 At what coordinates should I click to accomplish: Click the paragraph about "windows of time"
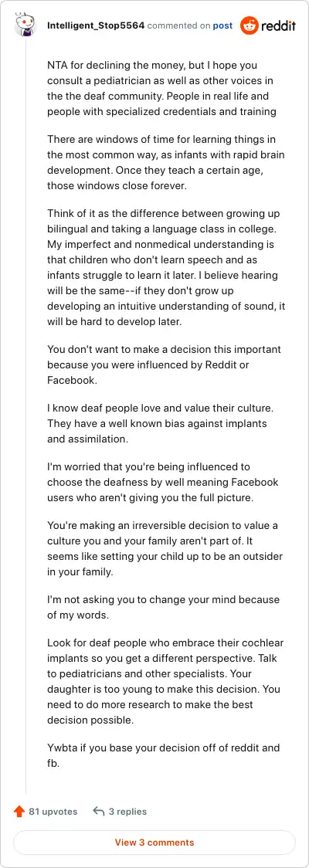tap(165, 163)
